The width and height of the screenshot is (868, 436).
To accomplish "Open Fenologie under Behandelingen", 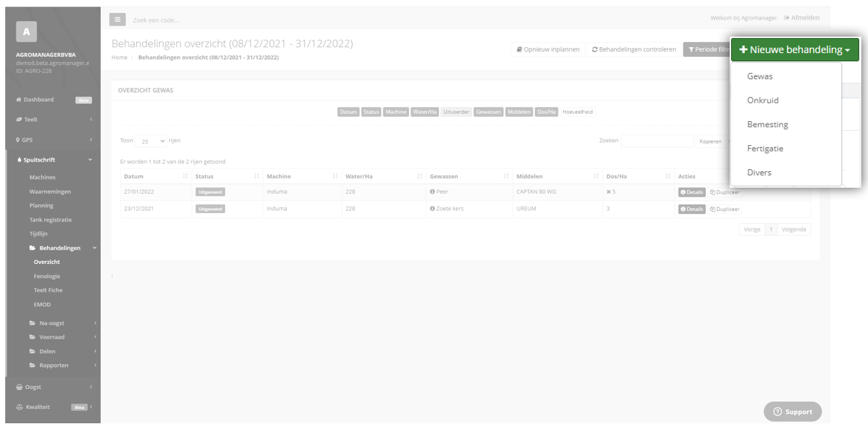I will click(x=46, y=276).
